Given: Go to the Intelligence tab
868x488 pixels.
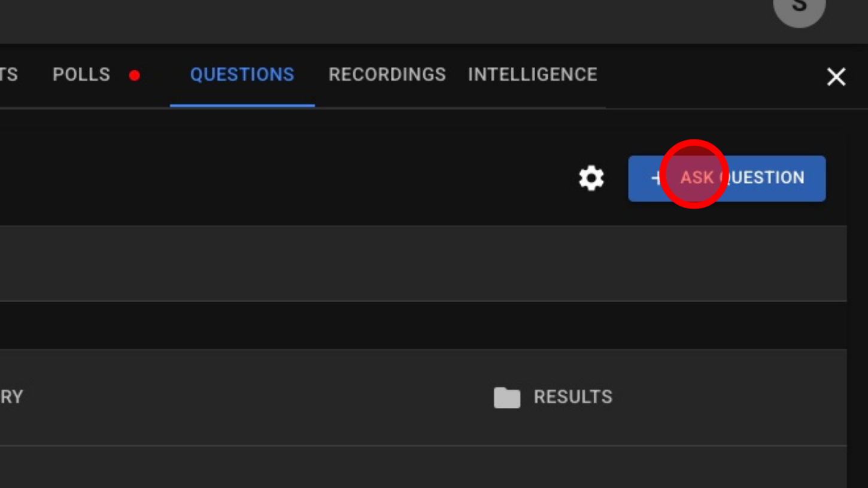Looking at the screenshot, I should coord(532,75).
